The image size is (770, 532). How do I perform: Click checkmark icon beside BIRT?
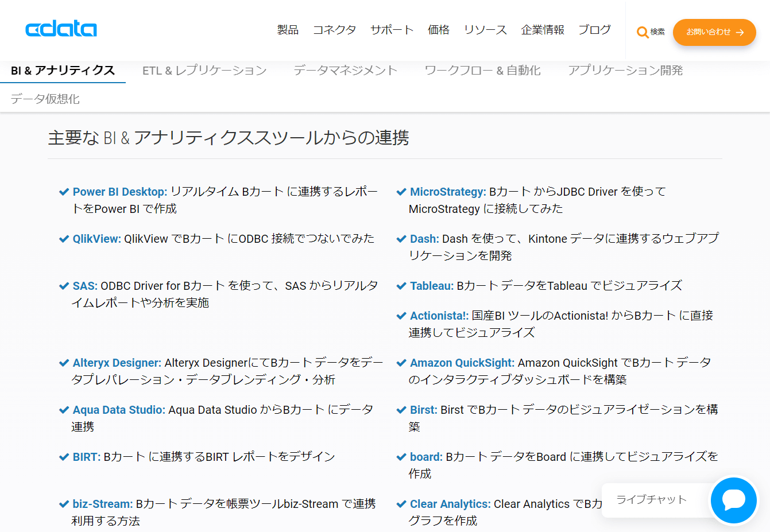[x=64, y=457]
